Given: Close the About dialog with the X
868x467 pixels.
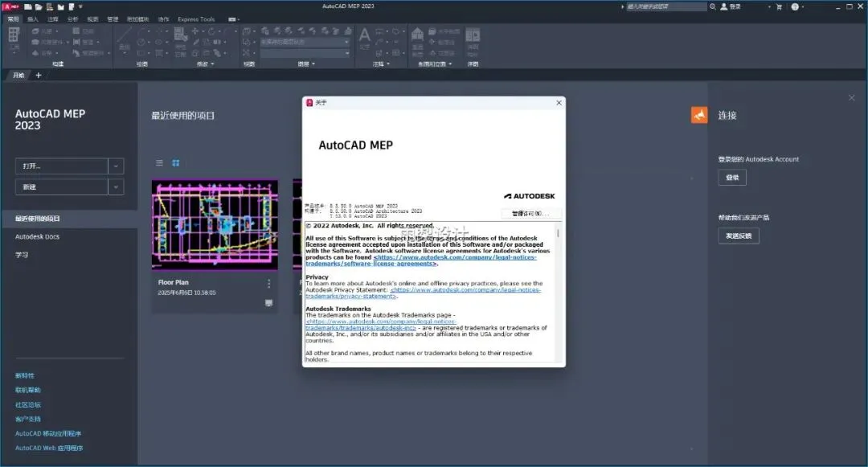Looking at the screenshot, I should click(x=559, y=102).
